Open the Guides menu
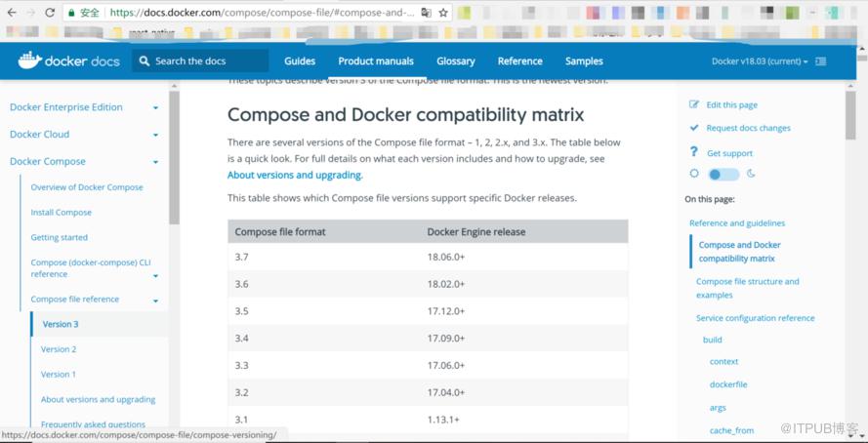868x443 pixels. click(300, 60)
